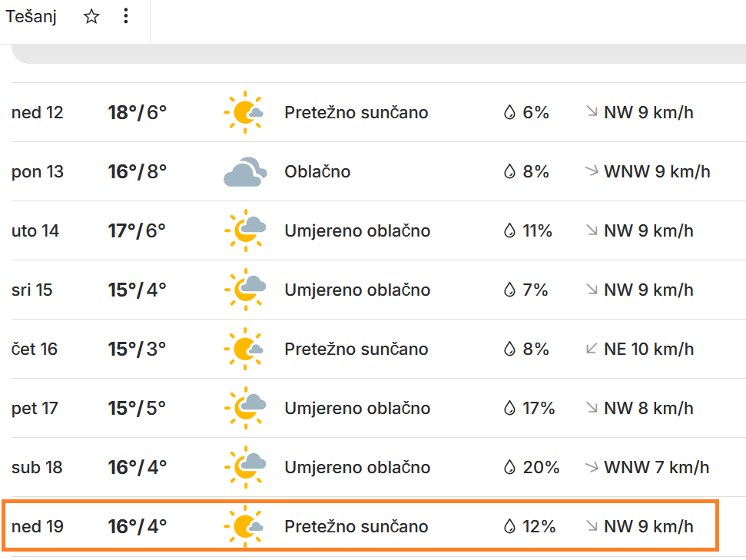Open the three-dot more options menu
746x560 pixels.
tap(126, 17)
